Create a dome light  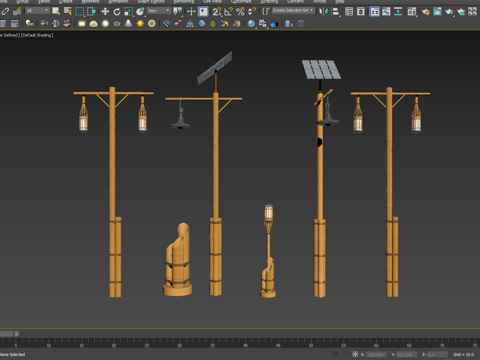(x=93, y=23)
